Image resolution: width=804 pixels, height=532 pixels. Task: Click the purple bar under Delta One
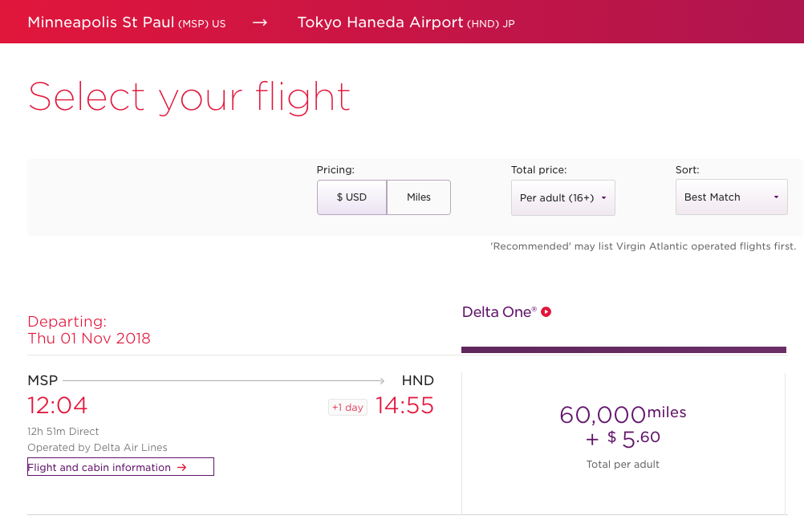623,350
